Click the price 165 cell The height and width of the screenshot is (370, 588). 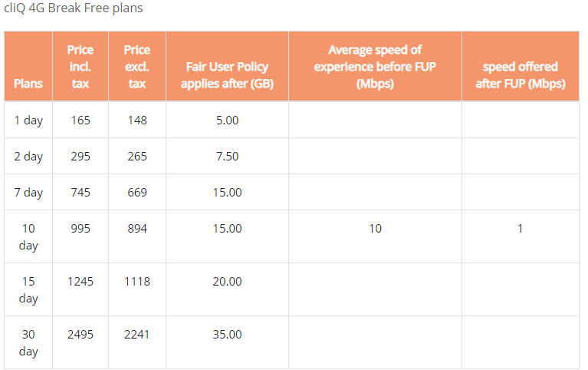pyautogui.click(x=80, y=121)
